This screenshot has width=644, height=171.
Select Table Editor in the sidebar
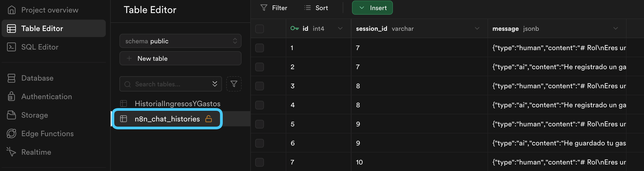(x=54, y=28)
